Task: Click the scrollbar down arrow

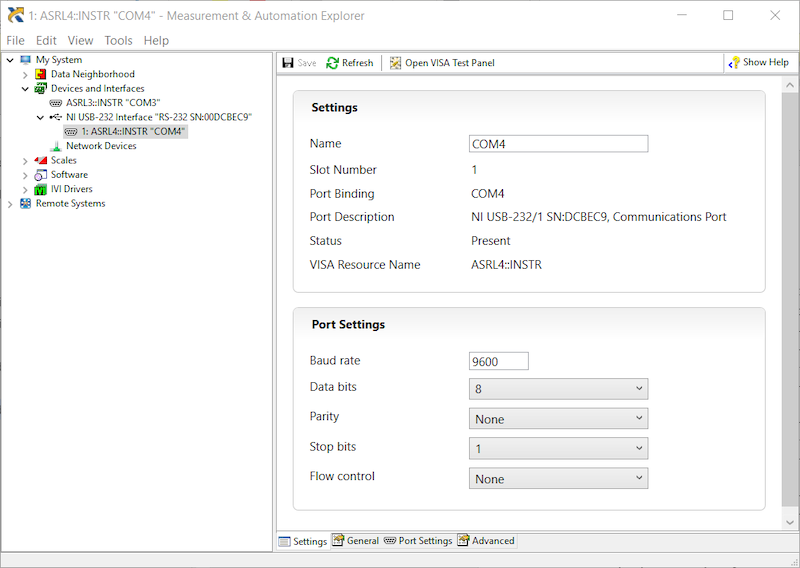Action: pos(790,522)
